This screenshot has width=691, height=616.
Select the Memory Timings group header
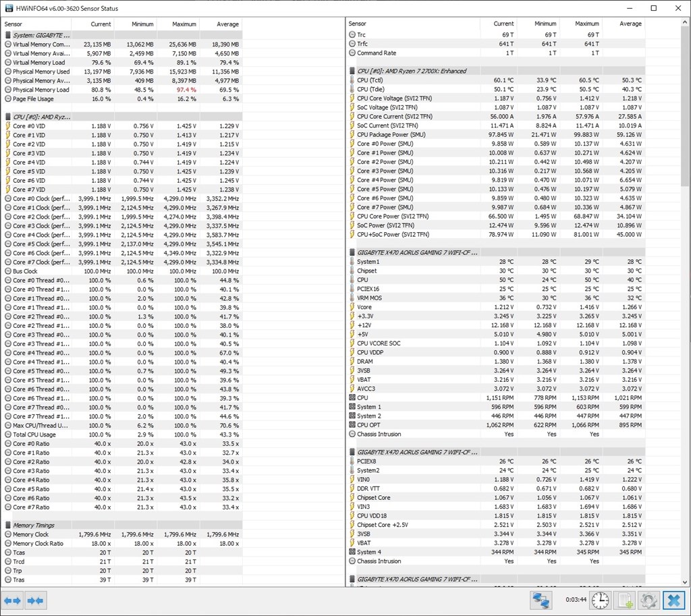[x=34, y=525]
